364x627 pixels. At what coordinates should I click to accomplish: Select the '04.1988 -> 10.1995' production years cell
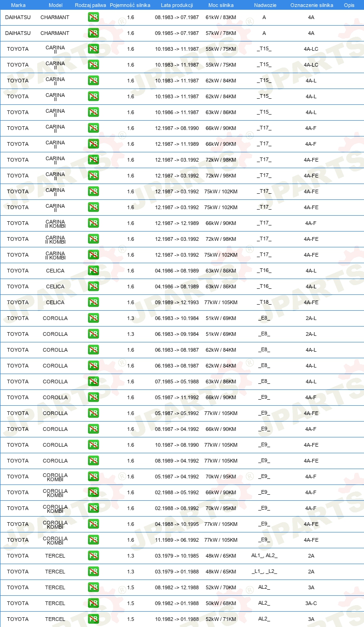tap(177, 524)
